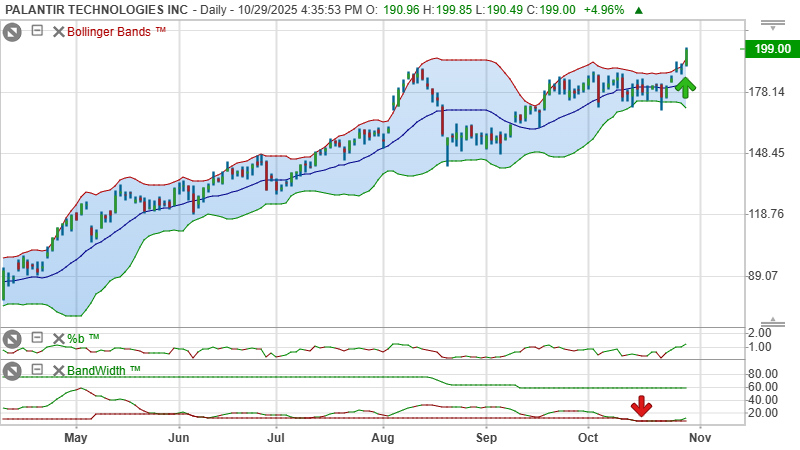Select the Aug label on the time axis
This screenshot has width=800, height=450.
(383, 437)
